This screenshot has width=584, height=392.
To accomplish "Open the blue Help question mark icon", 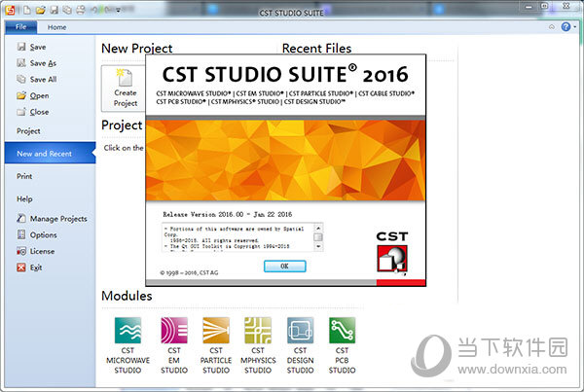I will (x=566, y=26).
